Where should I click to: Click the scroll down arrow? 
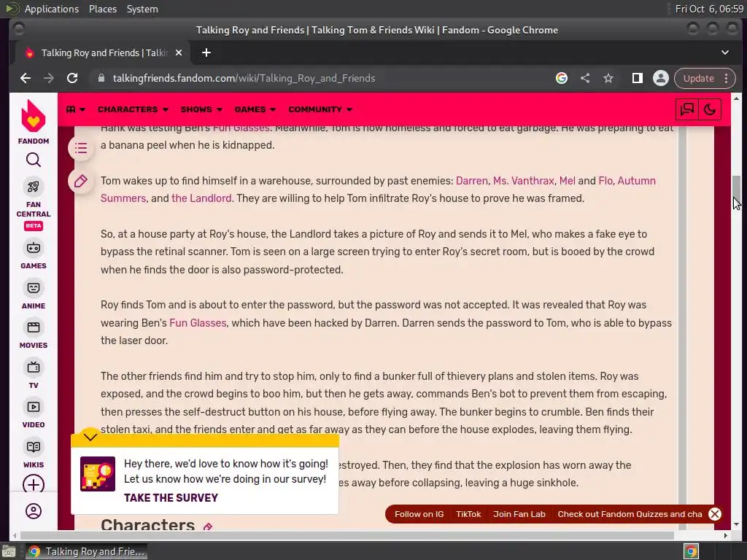[737, 525]
